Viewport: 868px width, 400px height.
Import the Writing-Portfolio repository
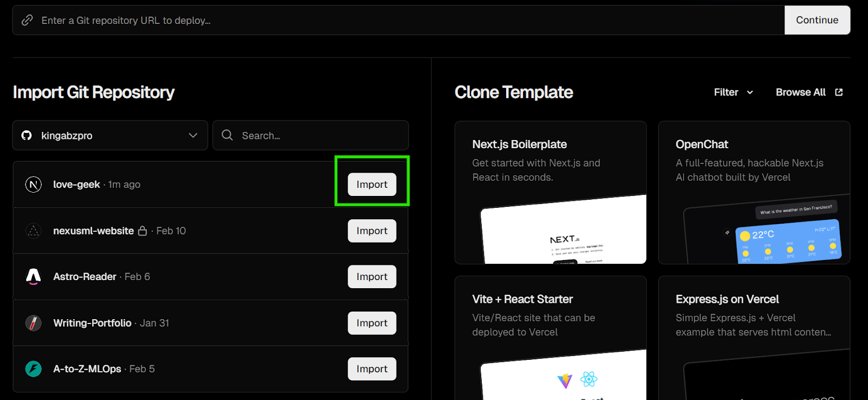pos(372,323)
